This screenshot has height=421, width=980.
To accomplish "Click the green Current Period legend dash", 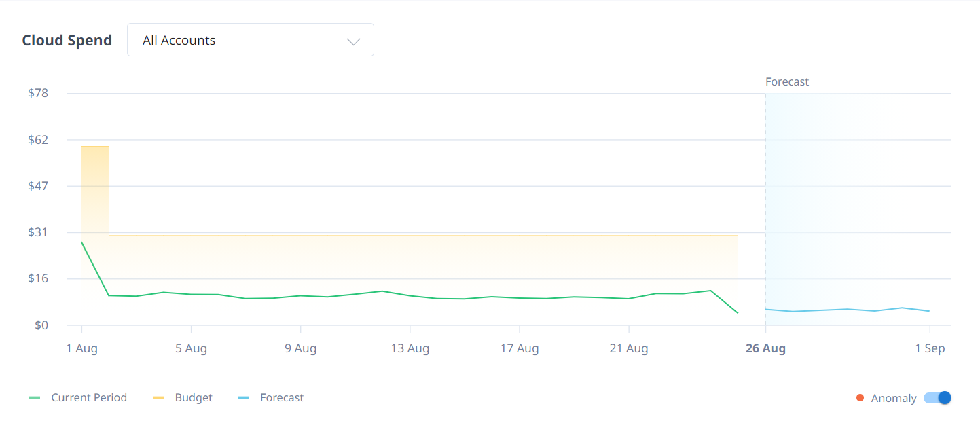I will (35, 397).
